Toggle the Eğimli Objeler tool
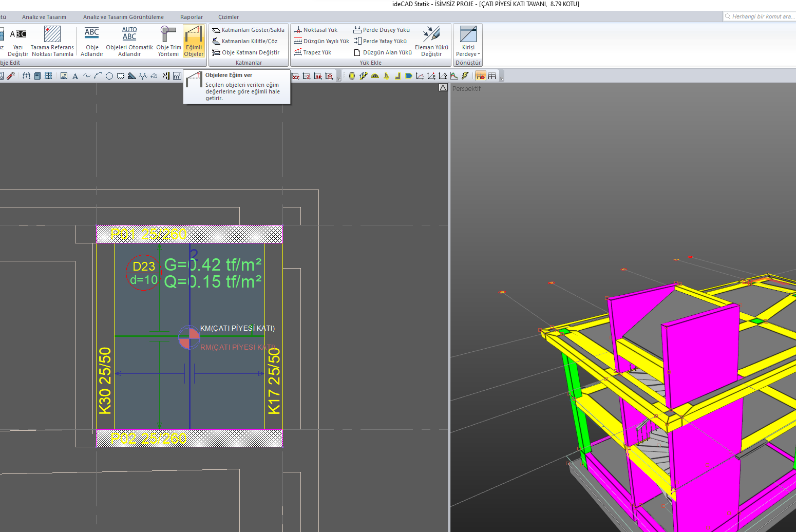 click(194, 41)
